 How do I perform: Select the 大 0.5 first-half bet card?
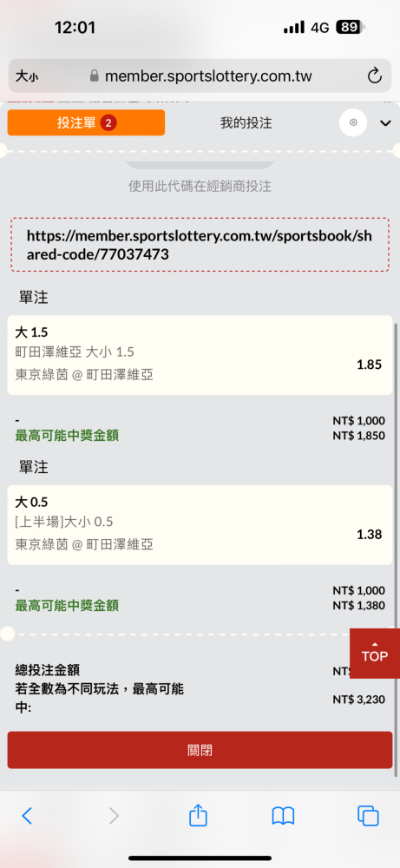[x=200, y=525]
